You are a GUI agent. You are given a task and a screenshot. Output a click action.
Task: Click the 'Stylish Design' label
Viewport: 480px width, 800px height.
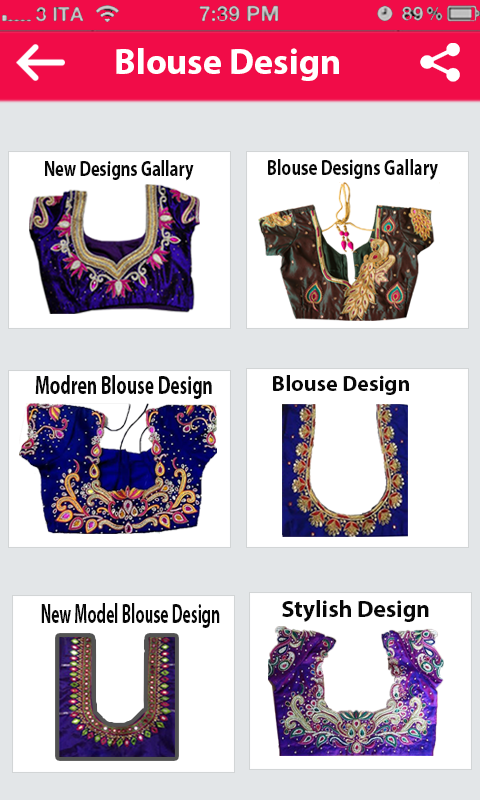pyautogui.click(x=356, y=610)
